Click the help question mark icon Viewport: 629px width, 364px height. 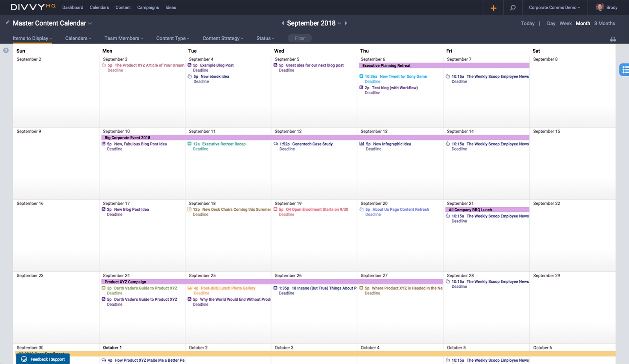(x=6, y=50)
